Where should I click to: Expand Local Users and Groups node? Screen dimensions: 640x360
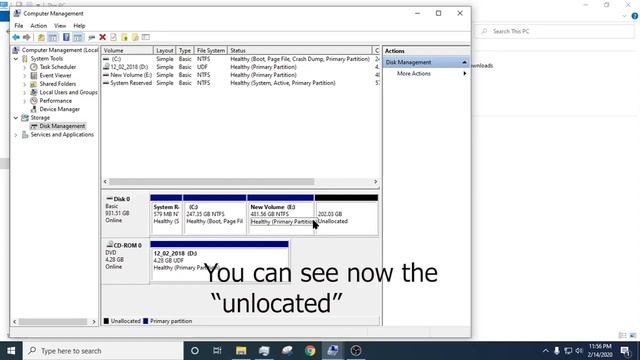click(24, 93)
